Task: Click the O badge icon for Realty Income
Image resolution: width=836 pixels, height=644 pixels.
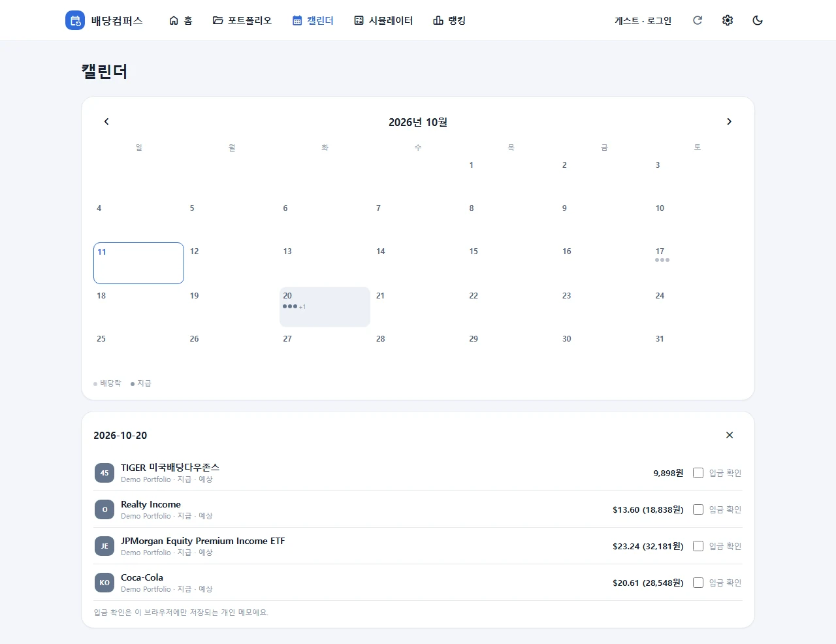Action: point(104,509)
